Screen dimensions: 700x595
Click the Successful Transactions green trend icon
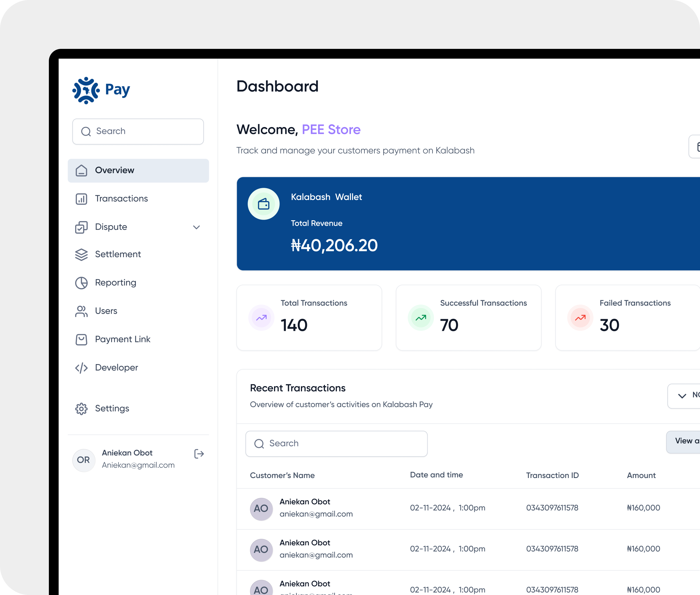[421, 318]
